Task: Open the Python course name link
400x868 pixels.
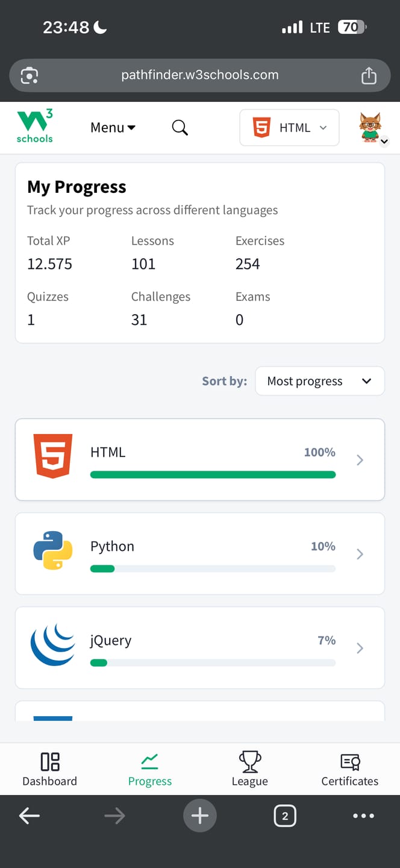Action: 112,547
